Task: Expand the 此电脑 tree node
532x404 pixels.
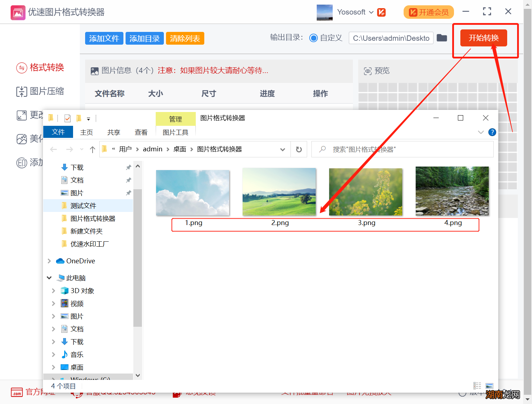Action: pyautogui.click(x=49, y=278)
